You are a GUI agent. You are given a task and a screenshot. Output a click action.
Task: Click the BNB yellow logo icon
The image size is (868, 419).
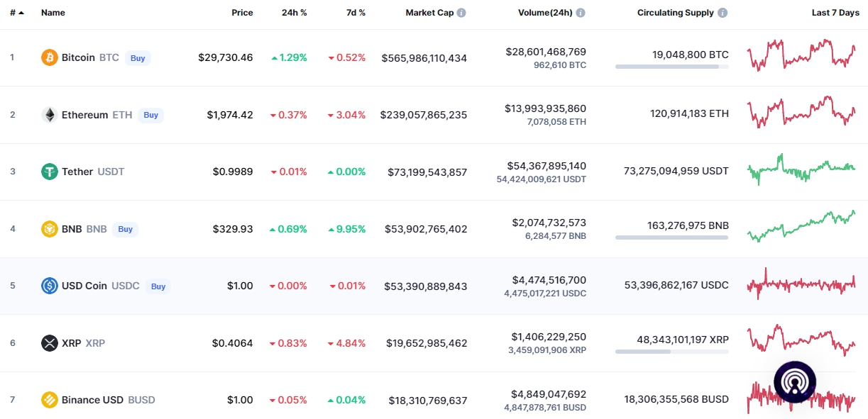pyautogui.click(x=50, y=229)
